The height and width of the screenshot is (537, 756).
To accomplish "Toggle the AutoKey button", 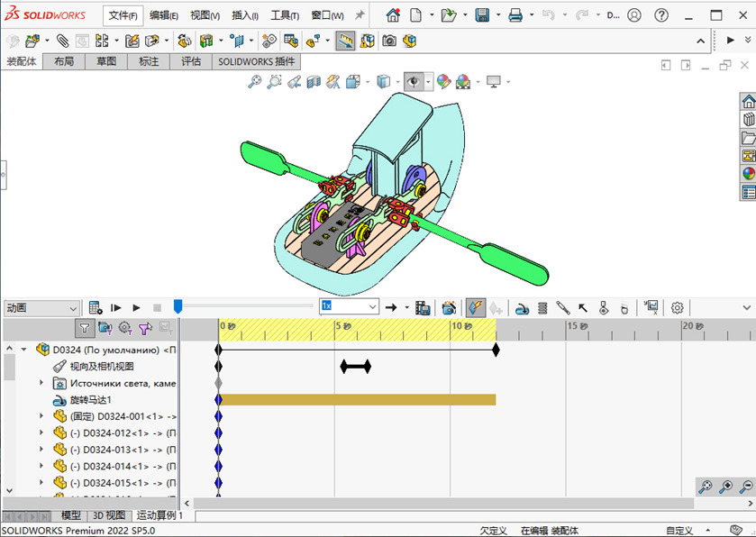I will 475,307.
